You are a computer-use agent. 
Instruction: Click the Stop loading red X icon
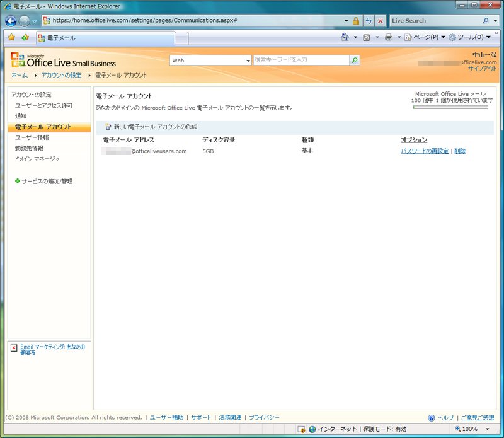(381, 21)
